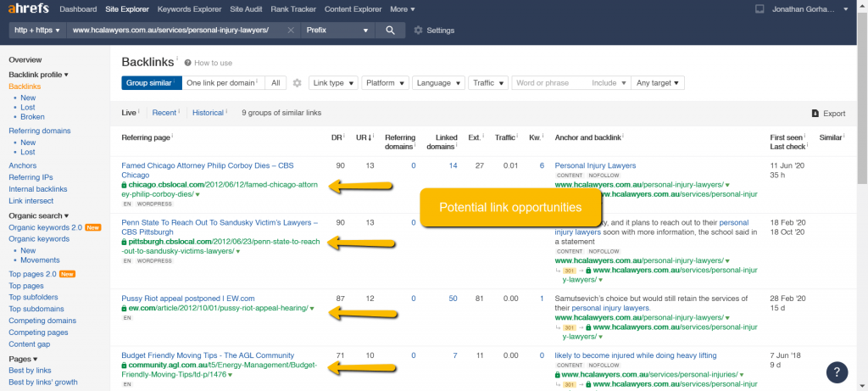Click the Export download icon
Image resolution: width=868 pixels, height=391 pixels.
point(815,113)
